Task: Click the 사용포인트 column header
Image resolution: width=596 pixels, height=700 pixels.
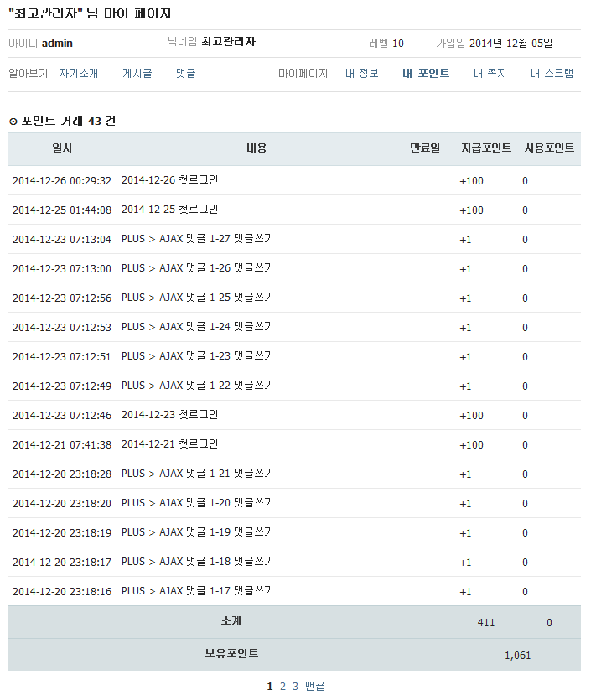Action: click(549, 148)
